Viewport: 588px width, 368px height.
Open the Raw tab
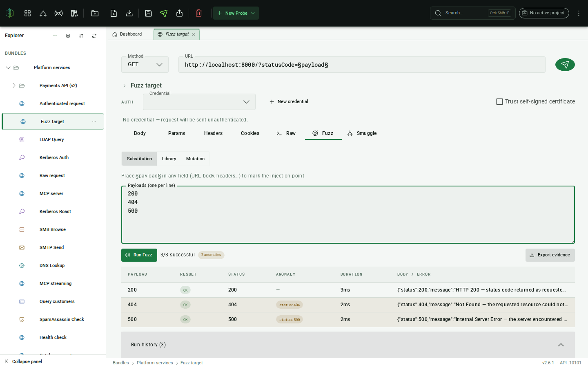tap(286, 133)
